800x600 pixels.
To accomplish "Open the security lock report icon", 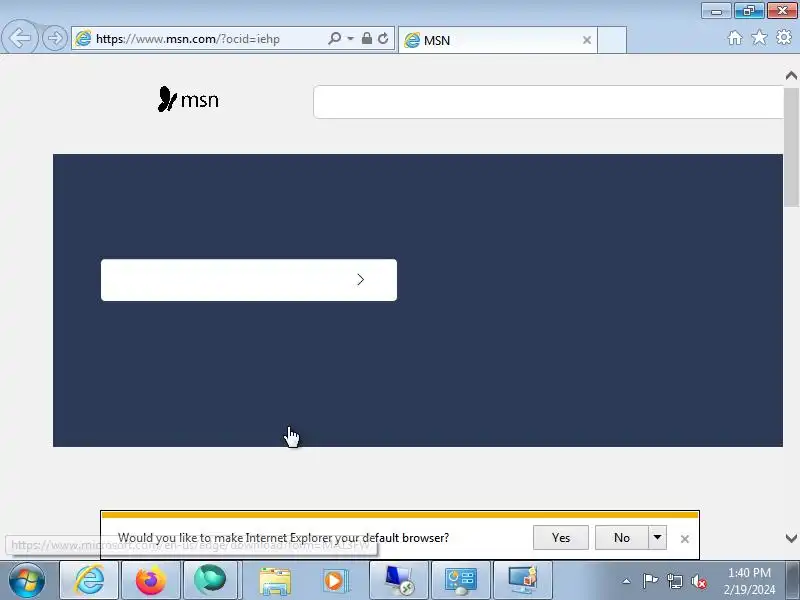I will (x=367, y=38).
